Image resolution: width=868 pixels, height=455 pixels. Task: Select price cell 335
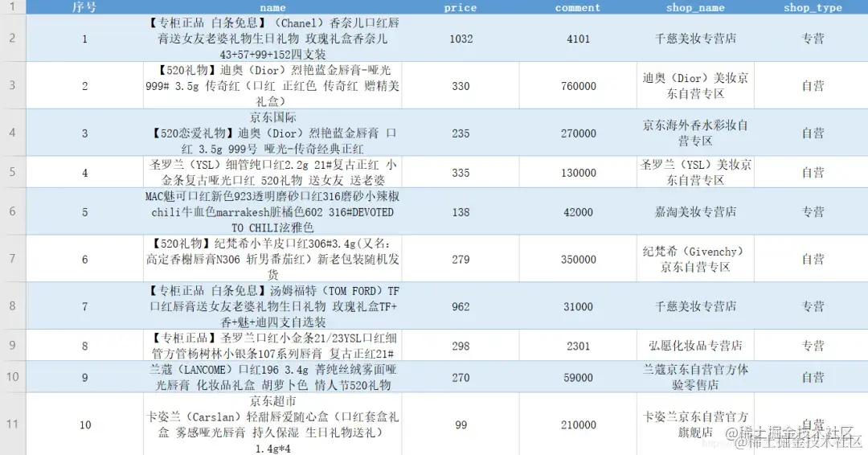461,172
